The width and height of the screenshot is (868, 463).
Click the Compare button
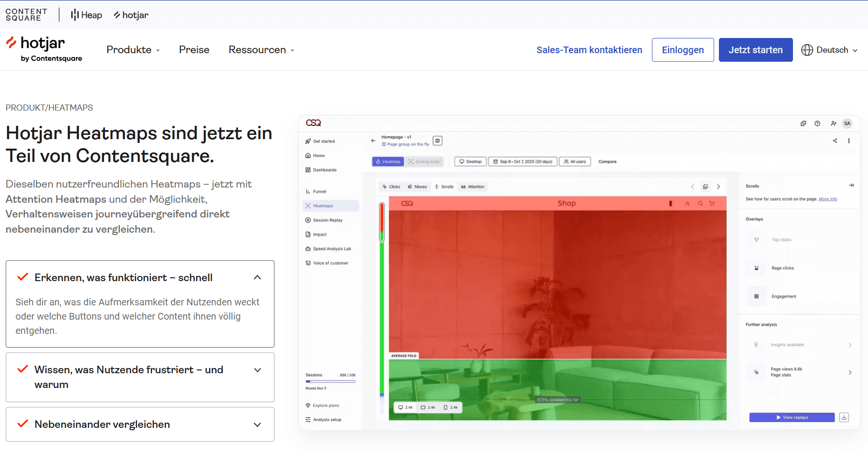coord(607,161)
